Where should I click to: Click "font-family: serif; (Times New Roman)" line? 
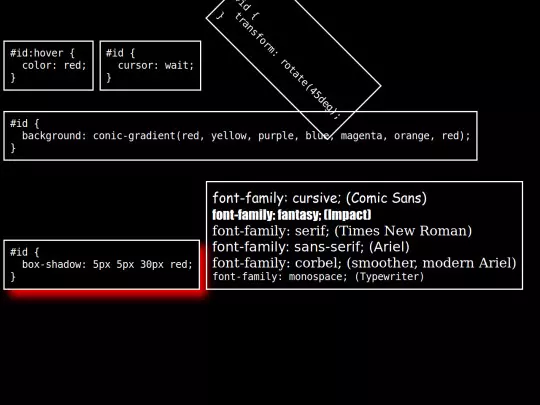pyautogui.click(x=342, y=231)
